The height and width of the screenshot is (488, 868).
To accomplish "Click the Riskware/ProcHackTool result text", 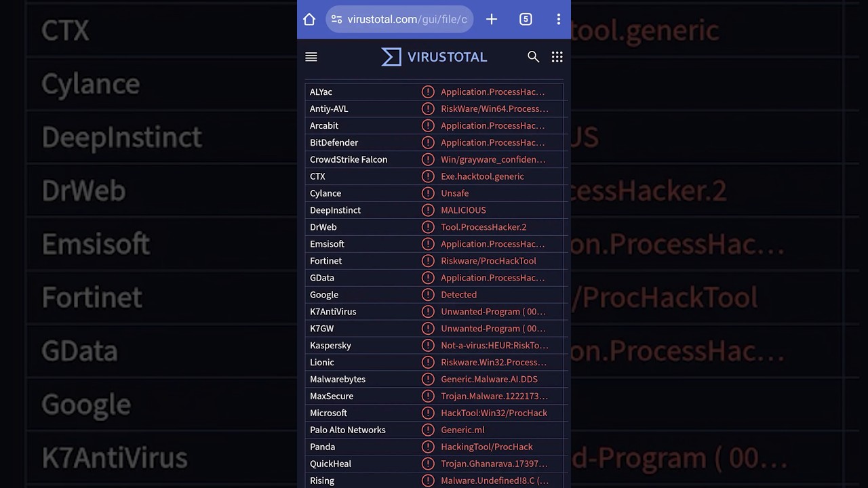I will (488, 261).
